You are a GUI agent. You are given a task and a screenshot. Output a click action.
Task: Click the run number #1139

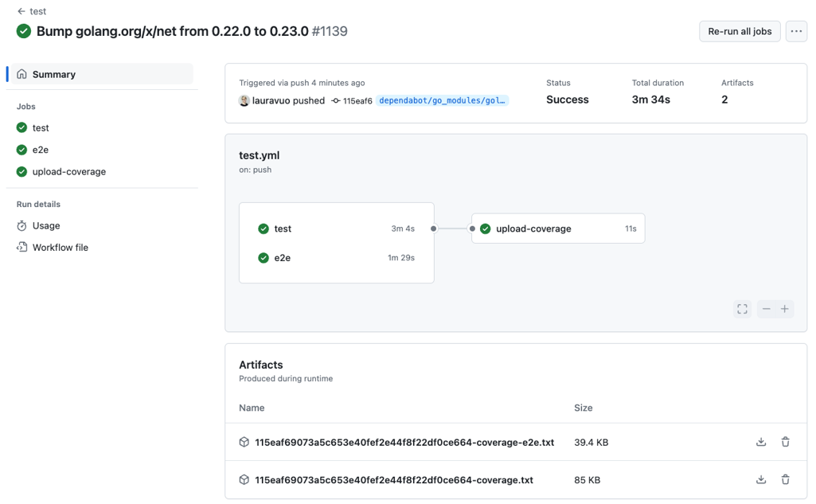click(330, 31)
